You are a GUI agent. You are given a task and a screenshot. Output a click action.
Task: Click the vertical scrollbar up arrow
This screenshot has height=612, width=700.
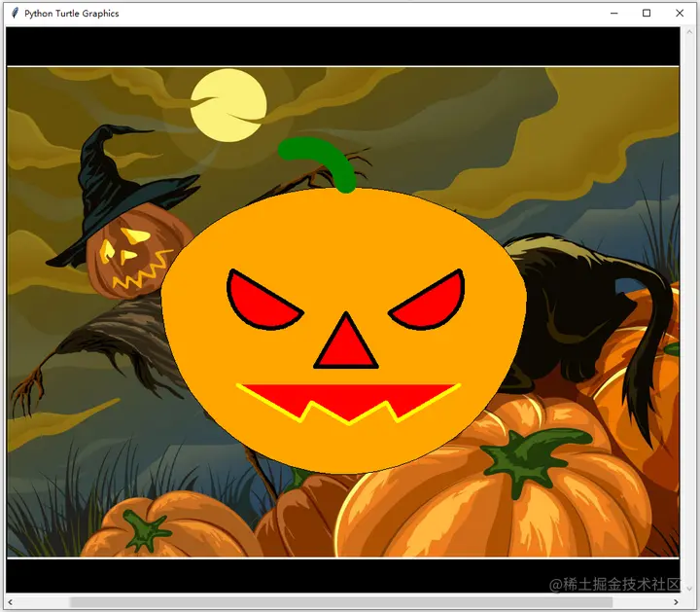689,32
